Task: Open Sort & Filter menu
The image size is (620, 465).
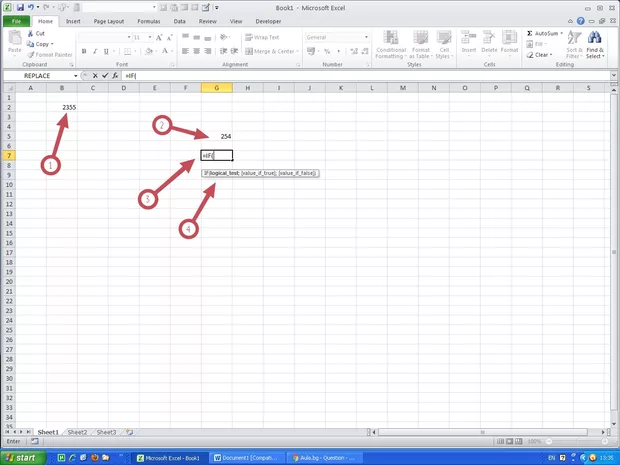Action: pos(574,45)
